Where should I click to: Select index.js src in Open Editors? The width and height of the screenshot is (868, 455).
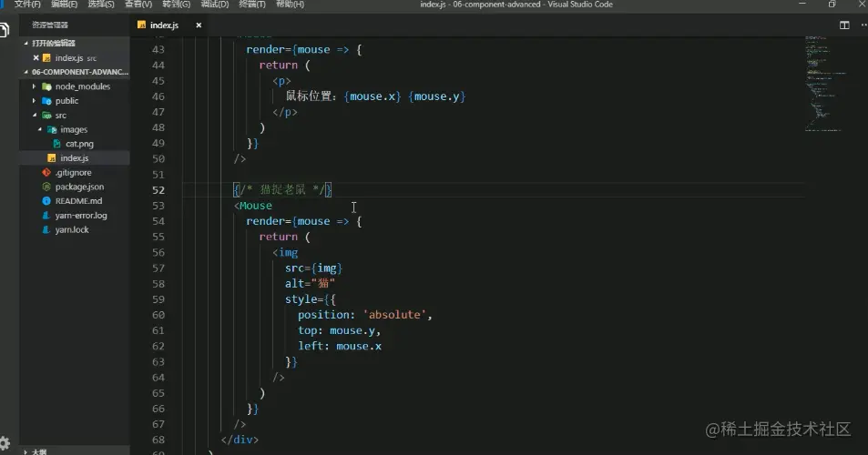pyautogui.click(x=76, y=57)
